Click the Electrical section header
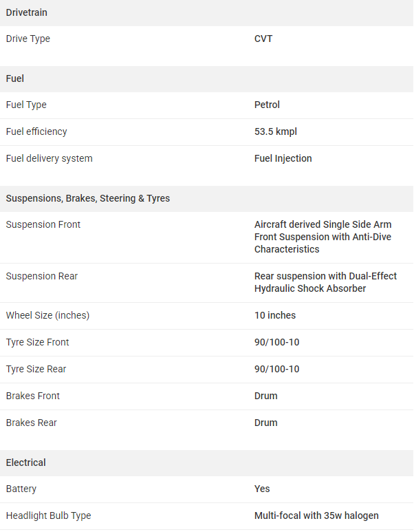The width and height of the screenshot is (414, 532). coord(25,462)
